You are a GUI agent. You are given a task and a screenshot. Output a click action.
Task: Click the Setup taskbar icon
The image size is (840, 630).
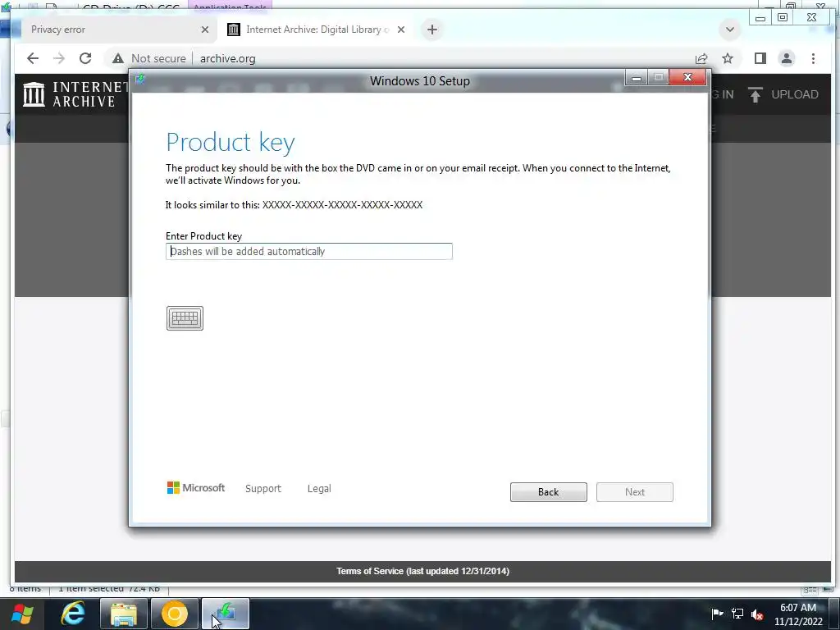pyautogui.click(x=226, y=614)
